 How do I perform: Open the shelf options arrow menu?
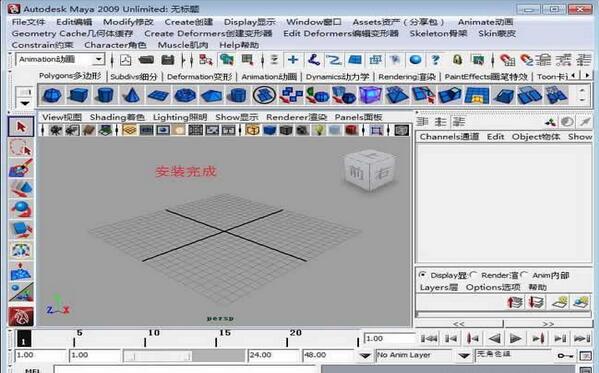[25, 103]
